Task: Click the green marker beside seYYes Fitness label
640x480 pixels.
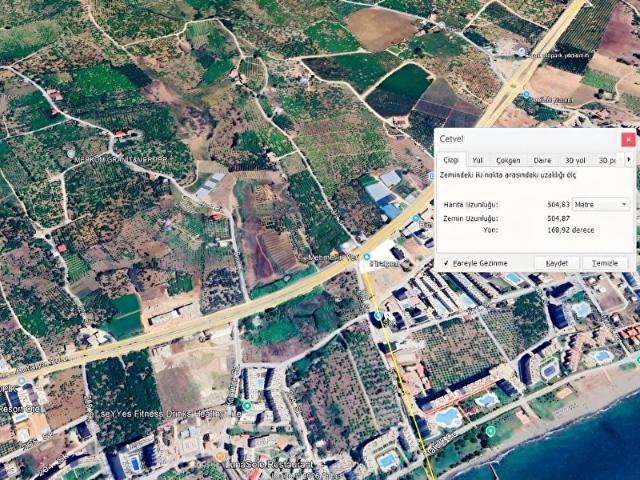Action: 247,406
